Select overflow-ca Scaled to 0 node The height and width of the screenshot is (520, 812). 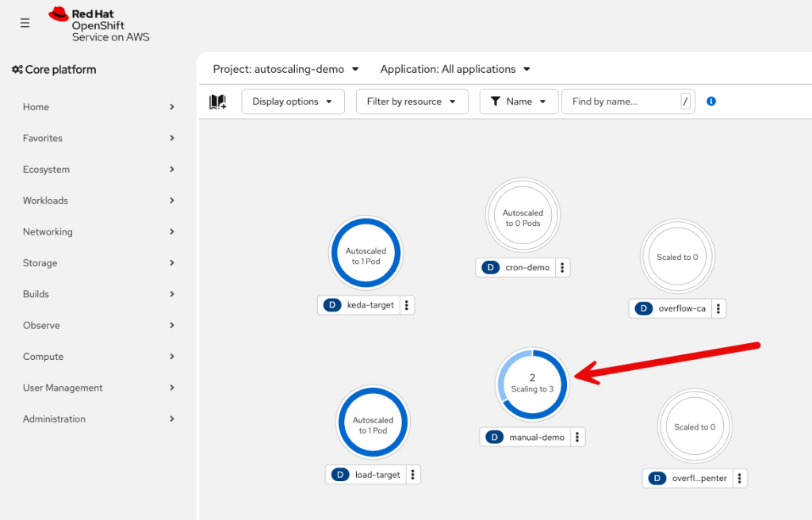(677, 256)
